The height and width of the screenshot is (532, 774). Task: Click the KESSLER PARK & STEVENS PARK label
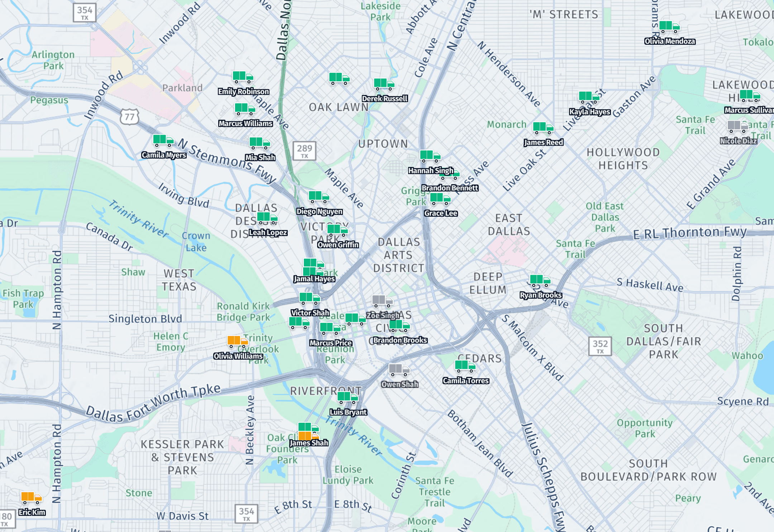click(x=182, y=457)
